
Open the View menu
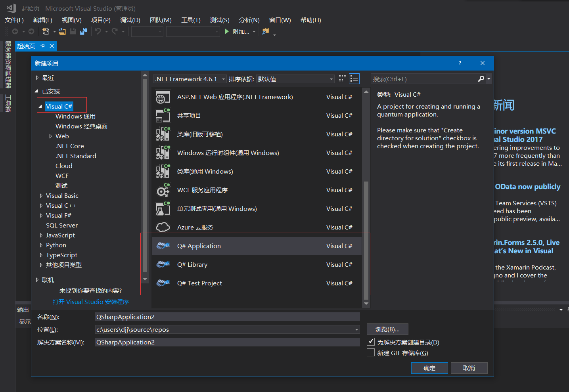pos(72,20)
